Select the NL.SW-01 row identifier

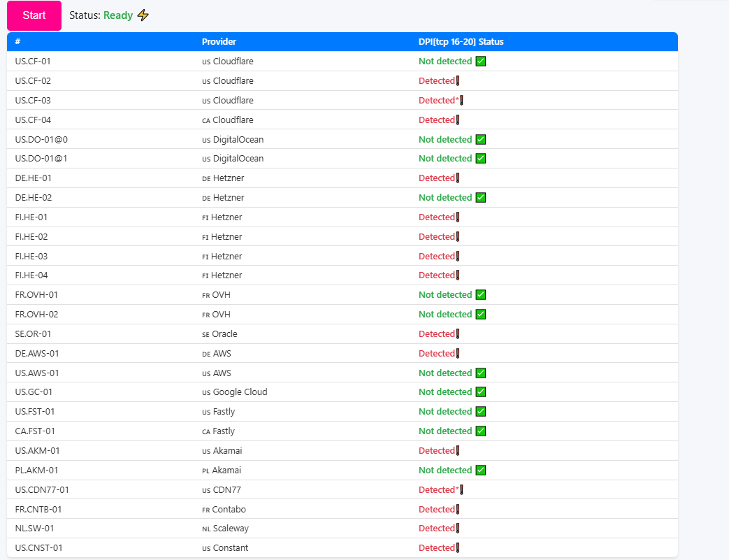pos(34,529)
